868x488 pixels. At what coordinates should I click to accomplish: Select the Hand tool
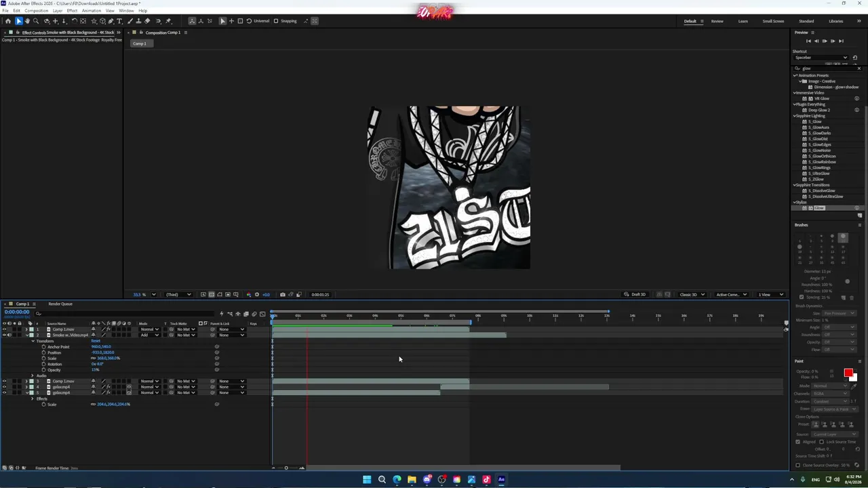pos(27,21)
